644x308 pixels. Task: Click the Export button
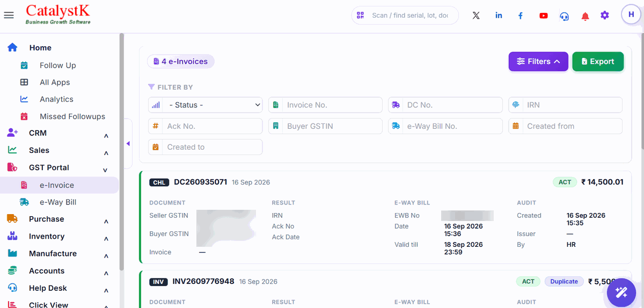(598, 62)
